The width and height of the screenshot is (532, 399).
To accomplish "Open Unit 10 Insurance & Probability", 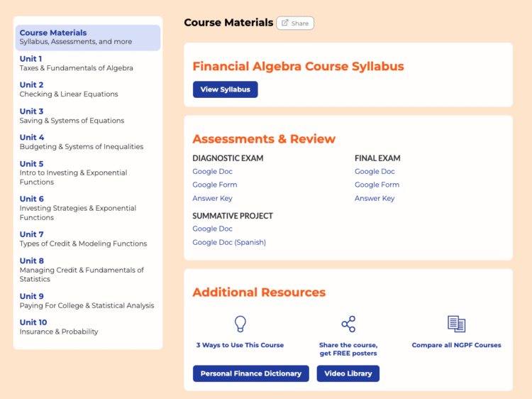I will point(59,327).
